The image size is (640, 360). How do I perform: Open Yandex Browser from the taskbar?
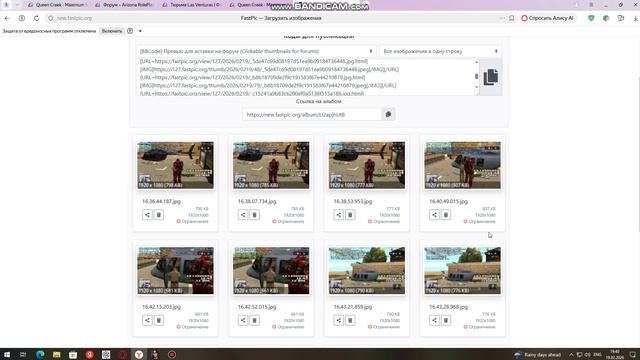tap(139, 354)
